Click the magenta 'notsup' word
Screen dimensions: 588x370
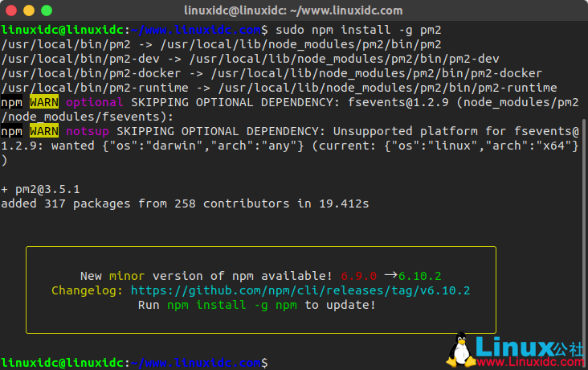pyautogui.click(x=88, y=131)
